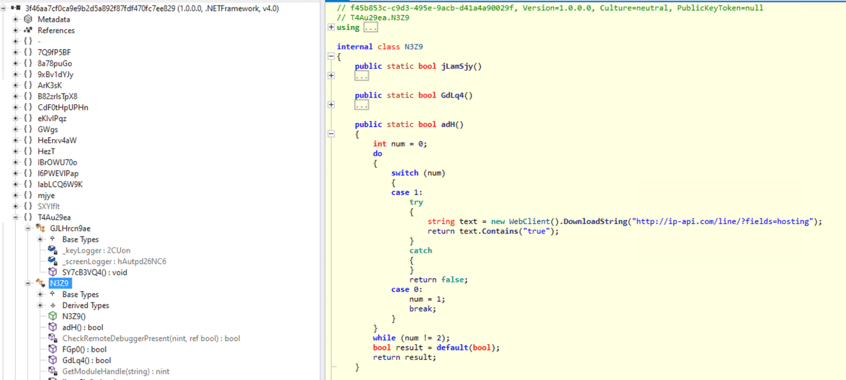Click the braces icon beside T4Au29ea
The width and height of the screenshot is (846, 380).
tap(28, 218)
